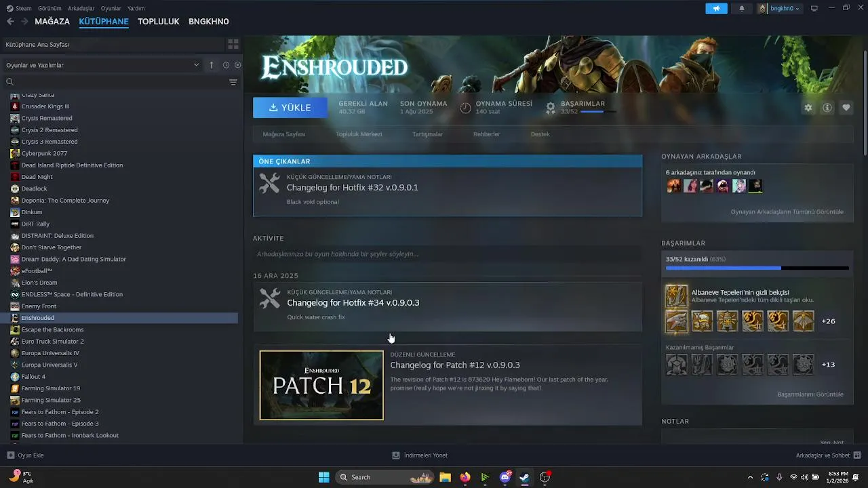Viewport: 868px width, 488px height.
Task: Click the 33/52 achievements progress bar
Action: [757, 268]
